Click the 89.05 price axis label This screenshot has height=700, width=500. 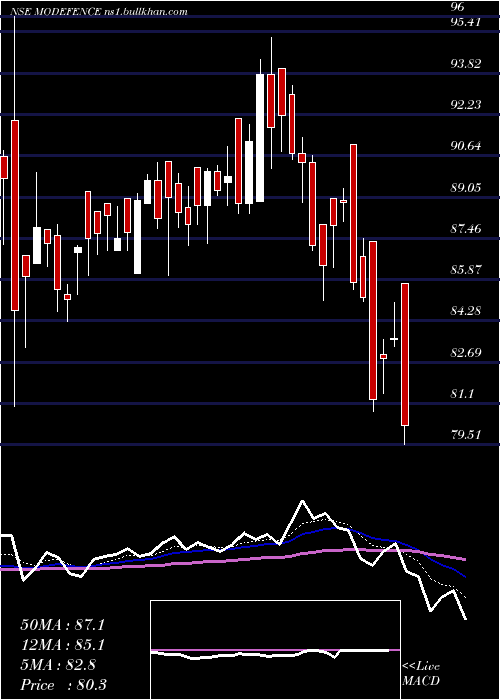(466, 188)
